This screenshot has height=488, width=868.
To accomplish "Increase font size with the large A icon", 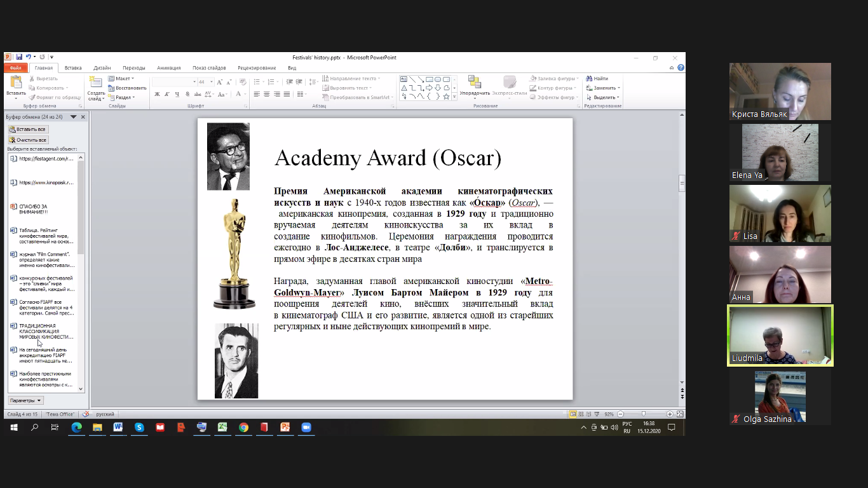I will [220, 82].
